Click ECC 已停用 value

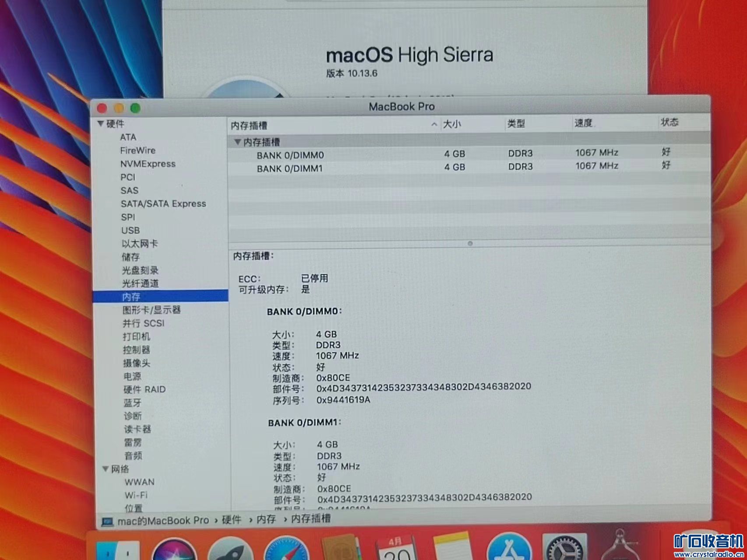[x=314, y=278]
